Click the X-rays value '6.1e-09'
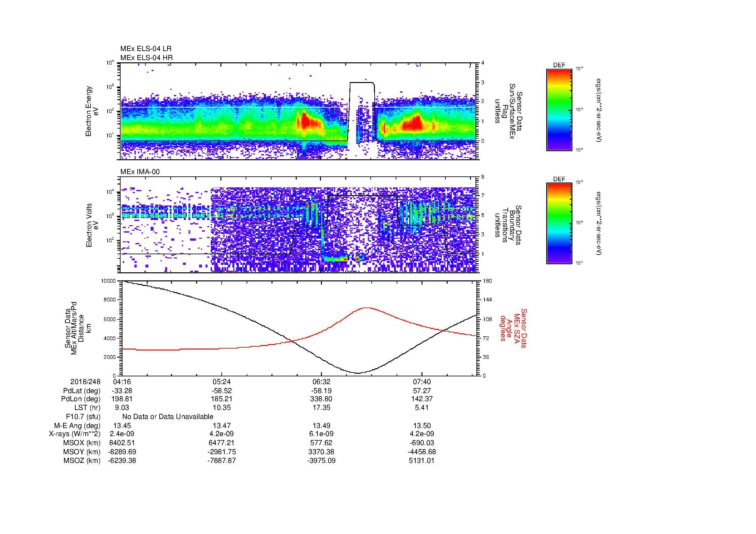Viewport: 756px width, 534px height. 321,434
